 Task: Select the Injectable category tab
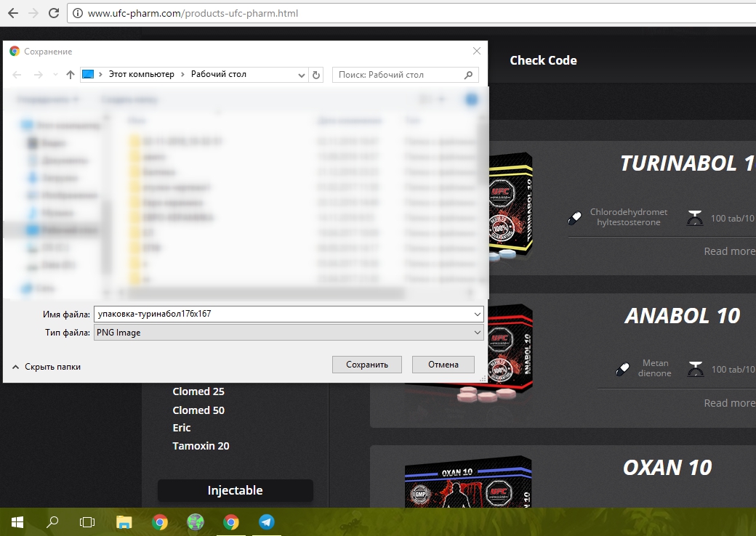tap(235, 490)
